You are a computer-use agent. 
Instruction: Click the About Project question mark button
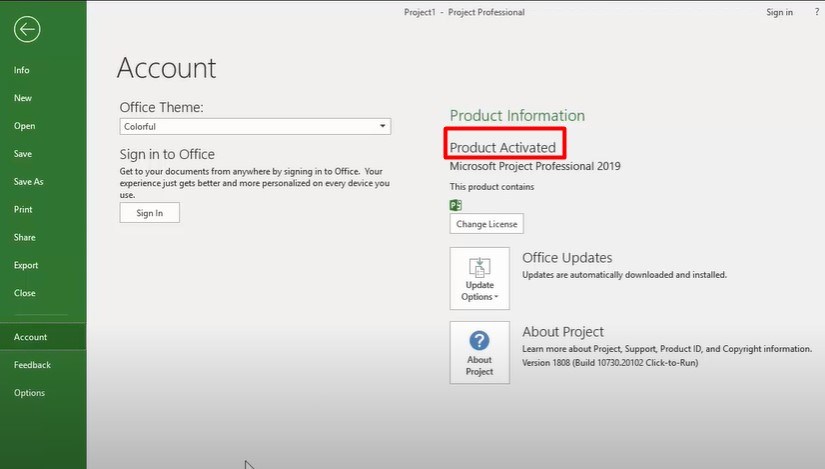tap(479, 353)
